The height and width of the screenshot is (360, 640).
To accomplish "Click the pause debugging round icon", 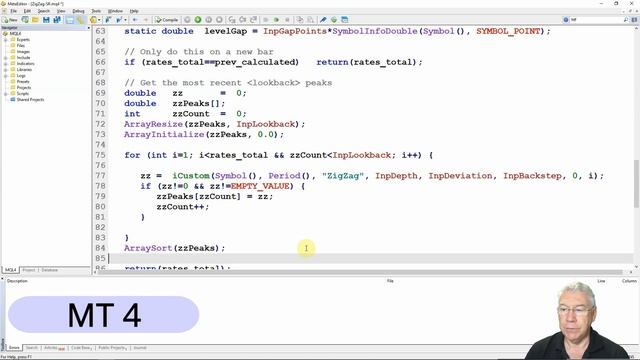I will pos(209,20).
